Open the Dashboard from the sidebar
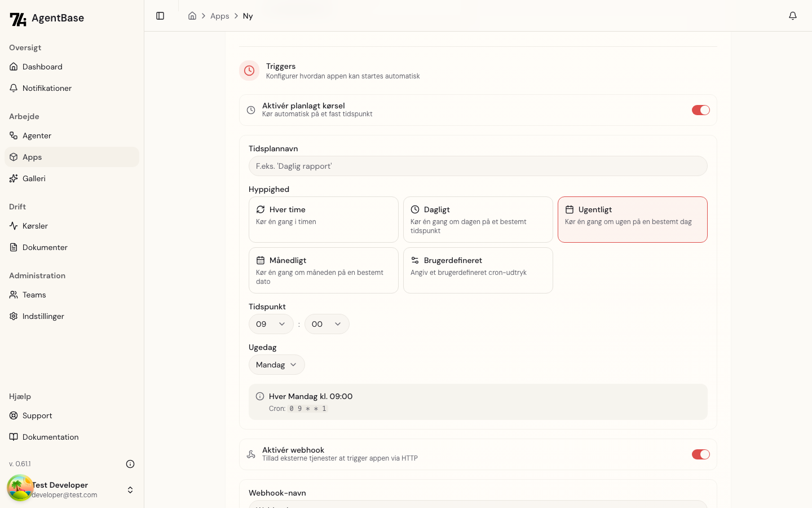This screenshot has height=508, width=812. tap(43, 67)
